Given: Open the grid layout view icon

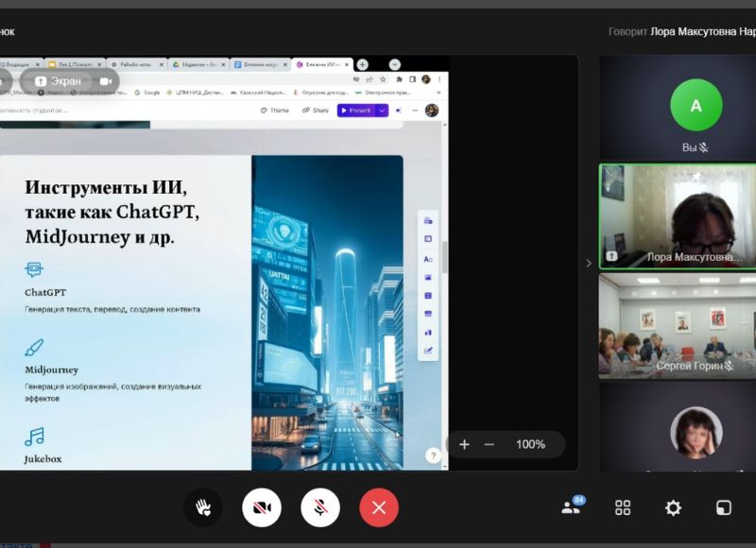Looking at the screenshot, I should (623, 507).
